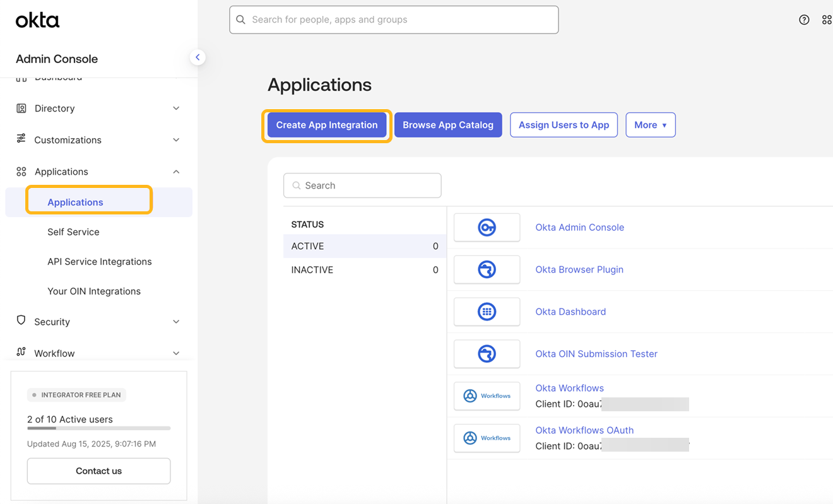Select Self Service in the sidebar
833x504 pixels.
(73, 232)
